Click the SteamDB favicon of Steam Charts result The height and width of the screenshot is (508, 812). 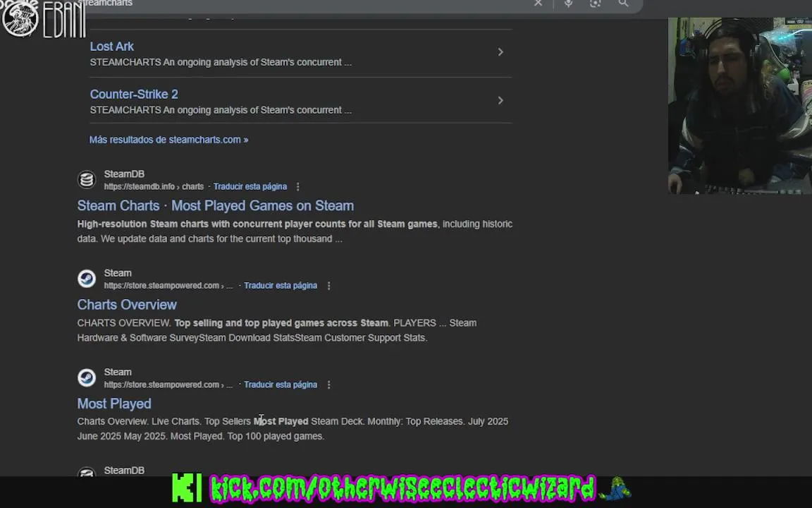click(x=87, y=180)
